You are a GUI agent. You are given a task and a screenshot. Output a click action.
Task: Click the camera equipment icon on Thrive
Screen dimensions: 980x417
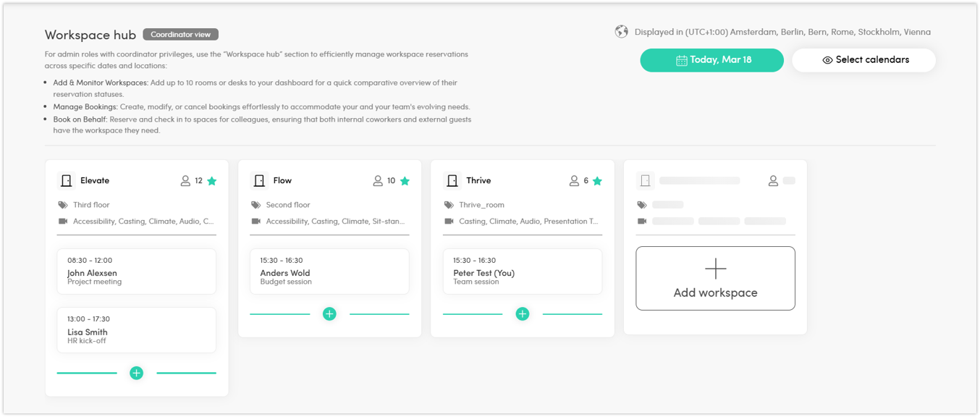(x=449, y=222)
